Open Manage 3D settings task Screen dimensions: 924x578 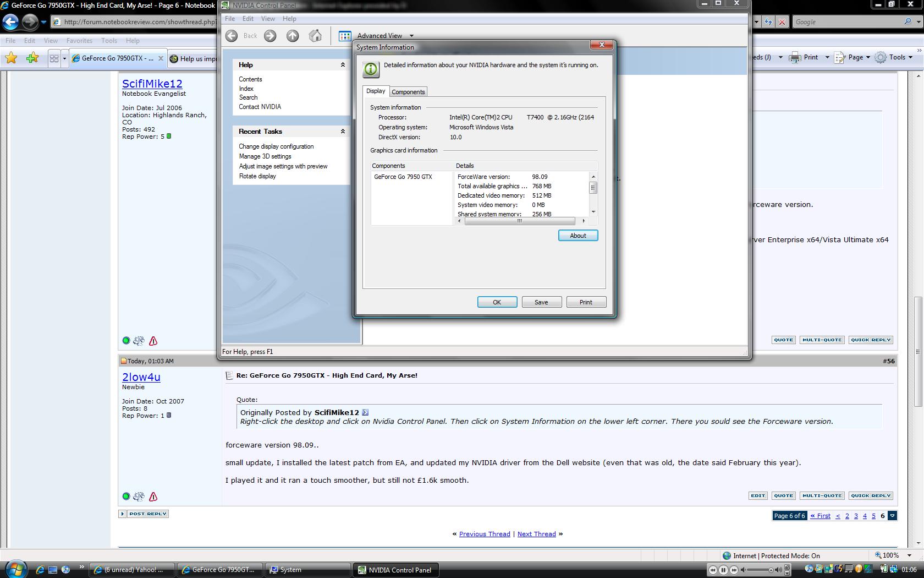tap(265, 156)
